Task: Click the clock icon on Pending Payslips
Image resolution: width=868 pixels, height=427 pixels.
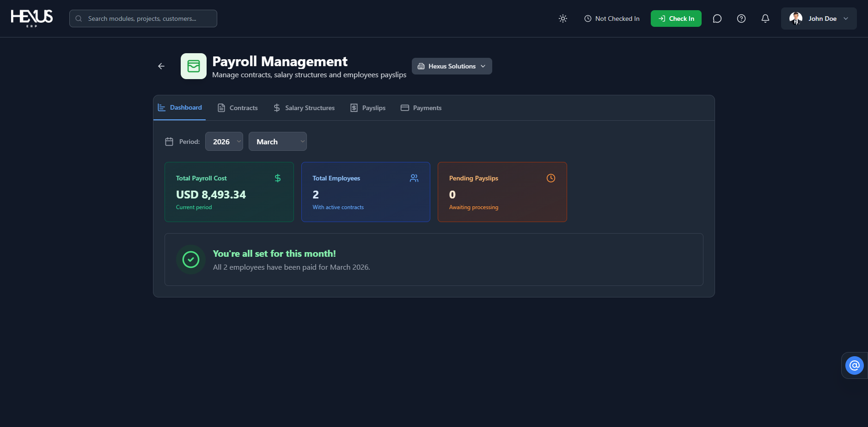Action: [551, 178]
